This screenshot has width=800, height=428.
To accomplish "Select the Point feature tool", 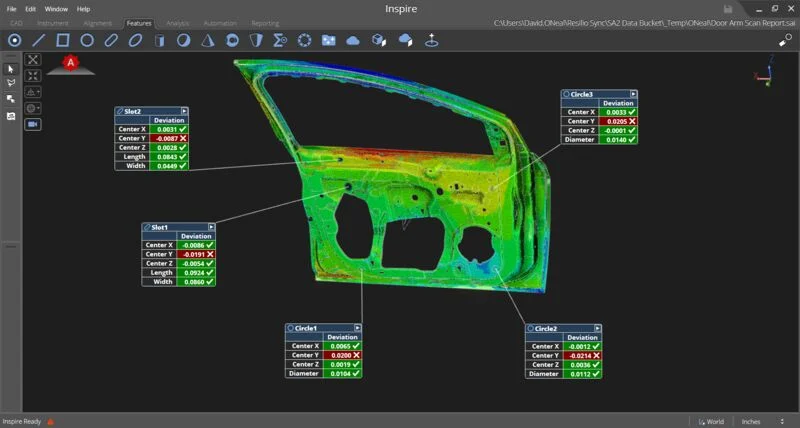I will coord(14,40).
